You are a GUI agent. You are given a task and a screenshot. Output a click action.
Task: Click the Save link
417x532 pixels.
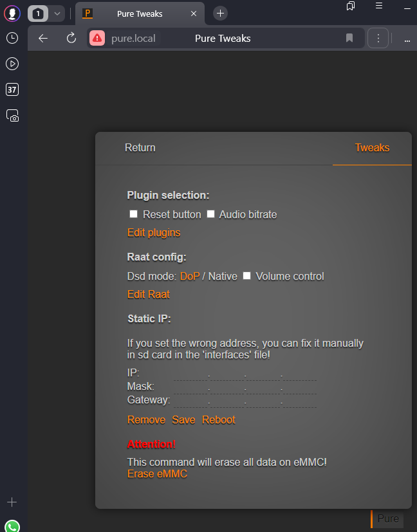click(183, 420)
